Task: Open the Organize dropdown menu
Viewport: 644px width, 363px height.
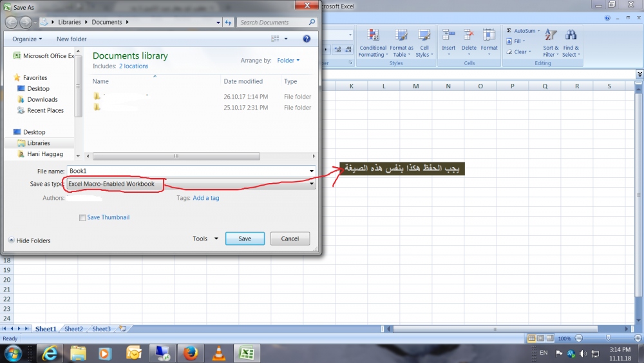Action: point(26,39)
